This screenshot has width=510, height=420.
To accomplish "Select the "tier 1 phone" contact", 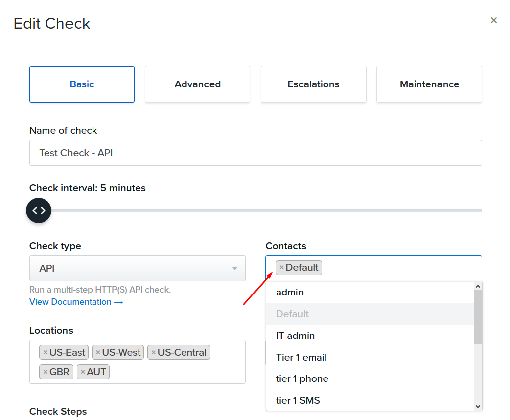I will coord(302,378).
